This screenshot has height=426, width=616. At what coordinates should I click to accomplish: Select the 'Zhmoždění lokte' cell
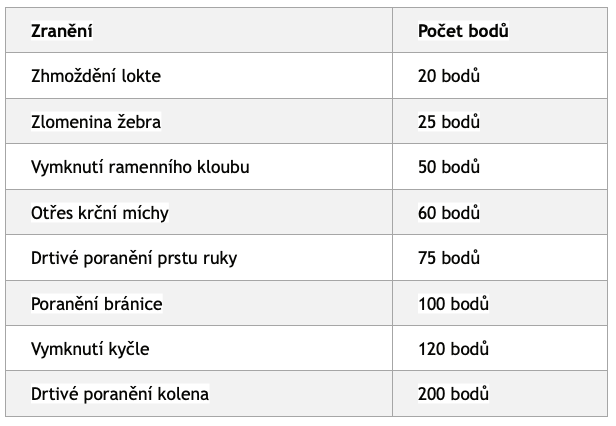coord(96,76)
